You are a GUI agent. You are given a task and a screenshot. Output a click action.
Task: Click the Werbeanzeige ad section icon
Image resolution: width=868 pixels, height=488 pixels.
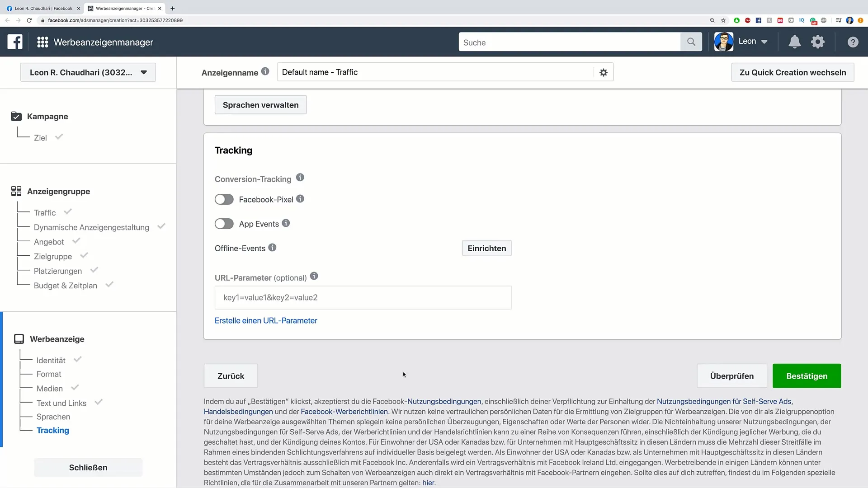pos(18,339)
